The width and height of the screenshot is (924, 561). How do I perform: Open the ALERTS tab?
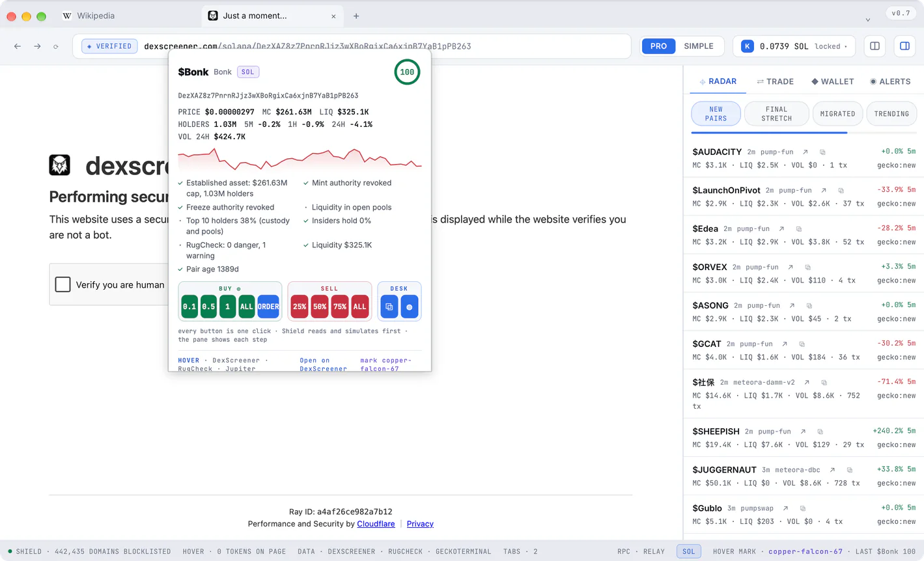pos(890,81)
